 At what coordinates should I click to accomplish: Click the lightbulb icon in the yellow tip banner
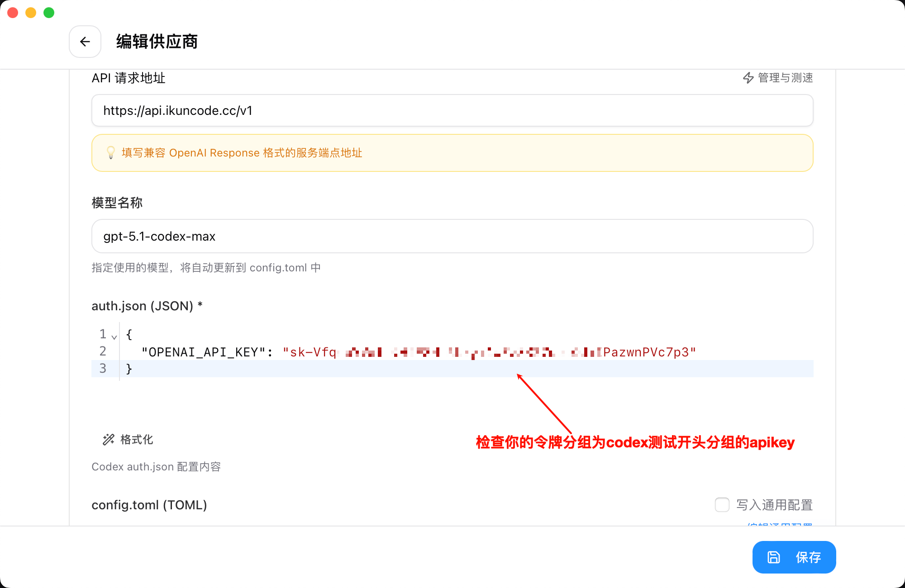click(110, 153)
